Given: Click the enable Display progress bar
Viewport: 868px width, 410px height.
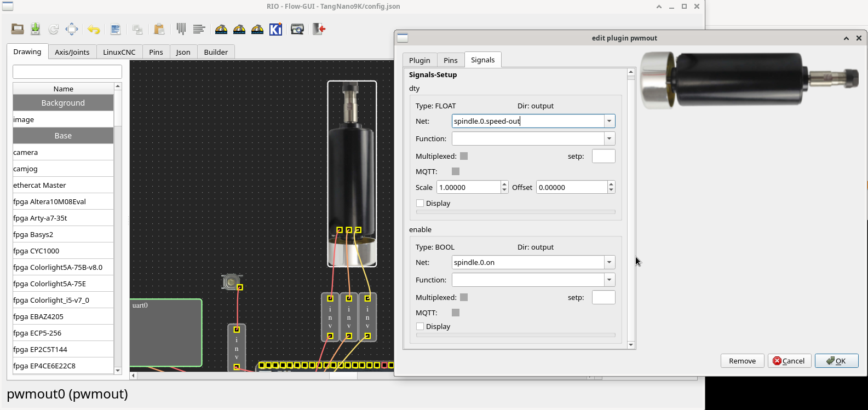Looking at the screenshot, I should tap(515, 335).
